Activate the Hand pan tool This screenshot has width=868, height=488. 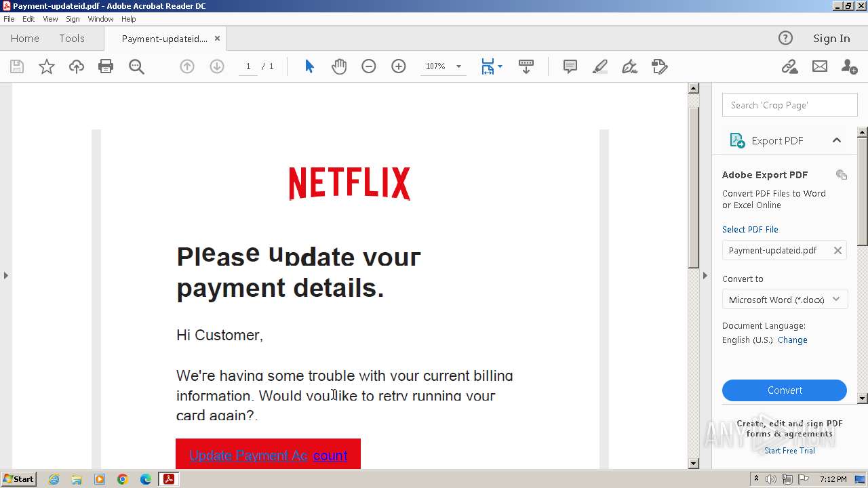pyautogui.click(x=339, y=66)
